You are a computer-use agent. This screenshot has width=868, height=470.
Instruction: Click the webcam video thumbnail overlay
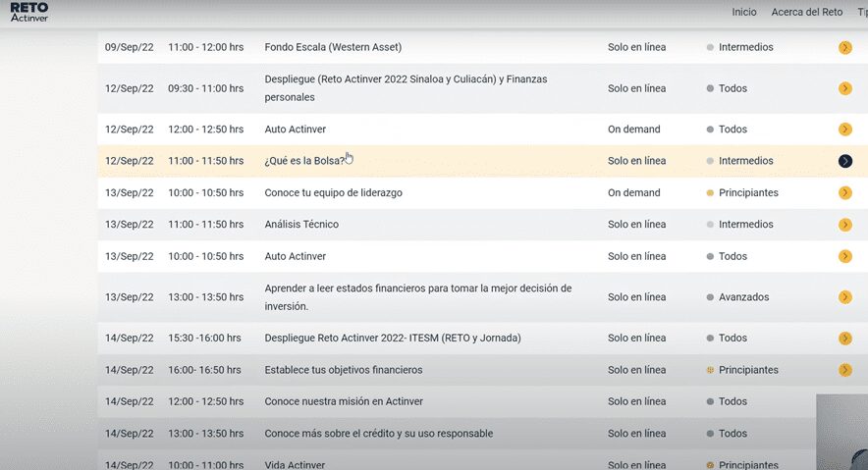(x=842, y=432)
